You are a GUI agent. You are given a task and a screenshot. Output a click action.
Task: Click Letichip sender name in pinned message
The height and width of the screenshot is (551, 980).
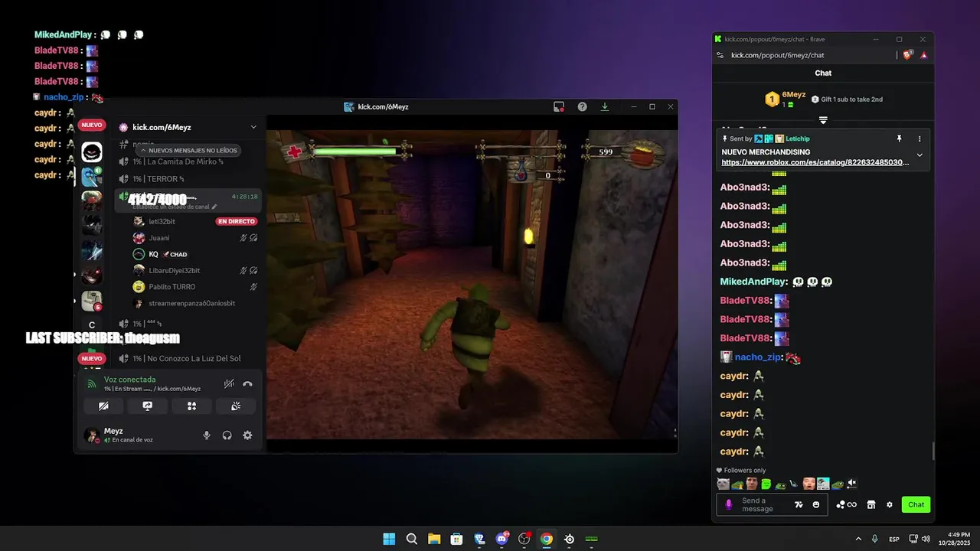797,139
